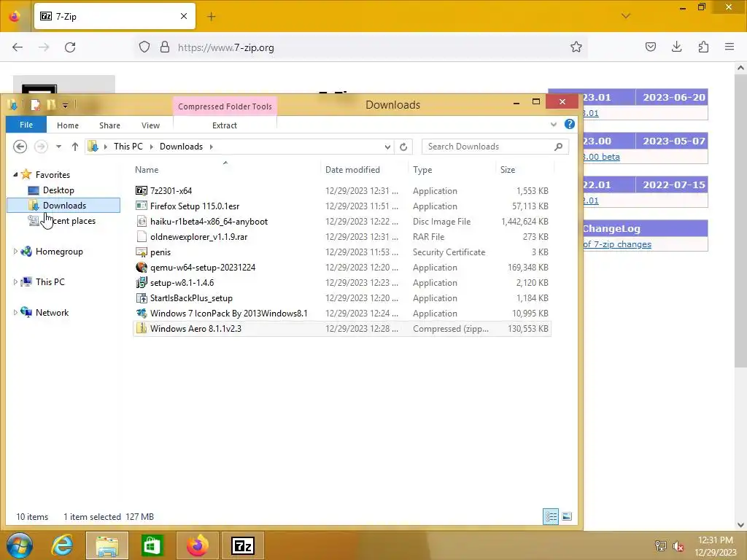Image resolution: width=747 pixels, height=560 pixels.
Task: Open Firefox list all tabs dropdown
Action: pyautogui.click(x=626, y=16)
